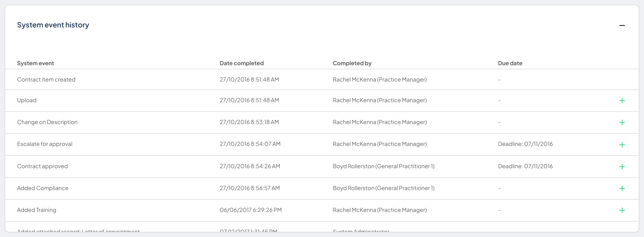This screenshot has height=237, width=644.
Task: Click the System event history heading
Action: click(53, 25)
